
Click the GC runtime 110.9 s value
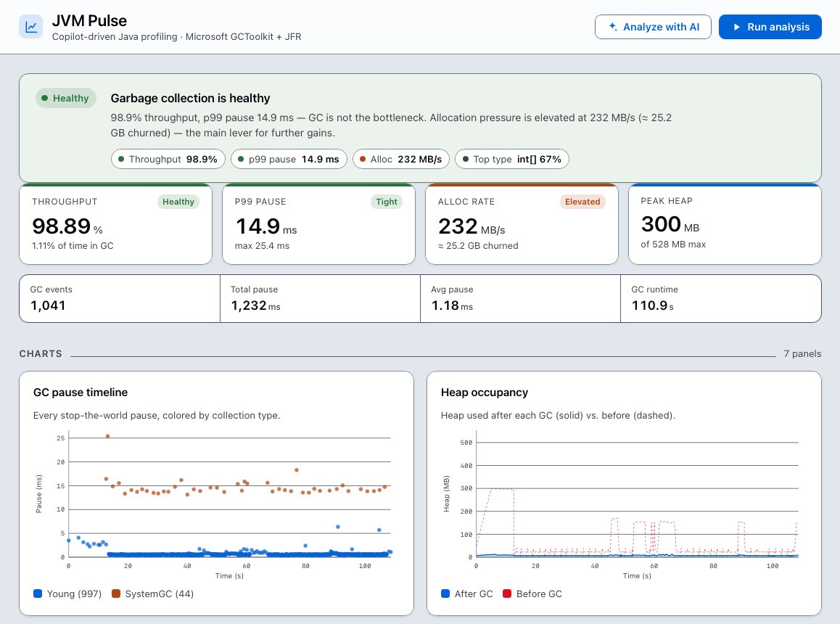[653, 305]
